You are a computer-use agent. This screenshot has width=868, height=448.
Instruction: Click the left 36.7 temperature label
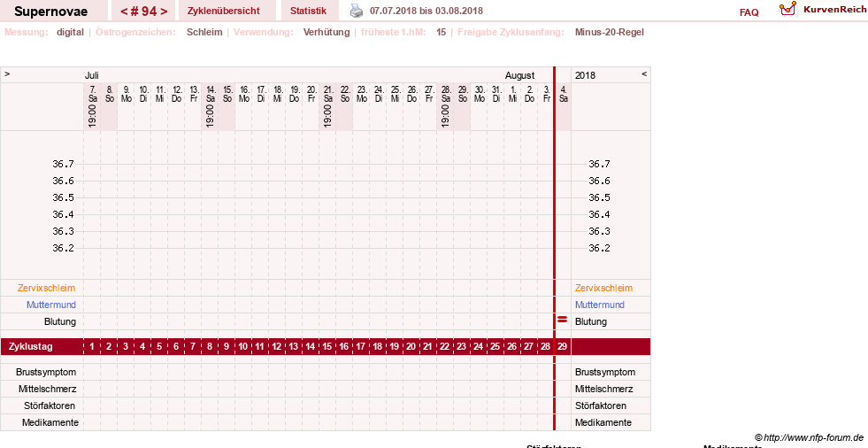pos(63,164)
